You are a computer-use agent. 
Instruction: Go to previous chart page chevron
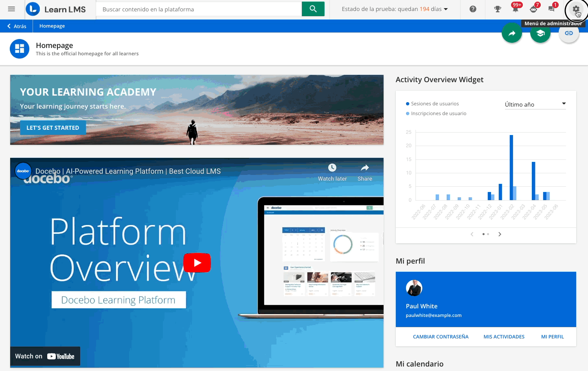(x=472, y=234)
